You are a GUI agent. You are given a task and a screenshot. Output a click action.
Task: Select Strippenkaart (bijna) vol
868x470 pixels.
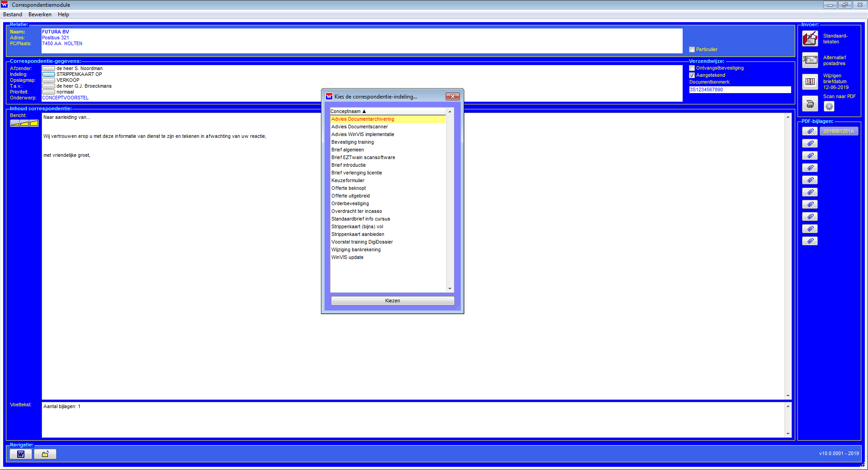pos(388,227)
